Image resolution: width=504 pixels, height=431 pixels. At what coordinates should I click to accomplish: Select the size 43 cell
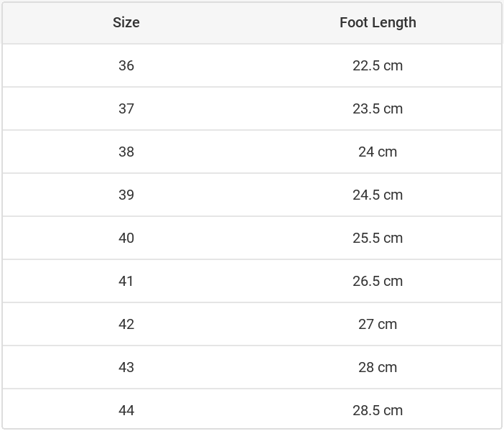pos(126,367)
